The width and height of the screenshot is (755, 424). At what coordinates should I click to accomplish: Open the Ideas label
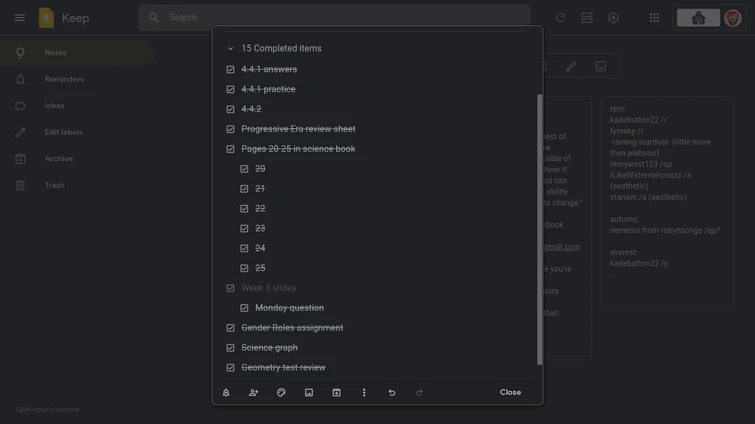coord(77,106)
